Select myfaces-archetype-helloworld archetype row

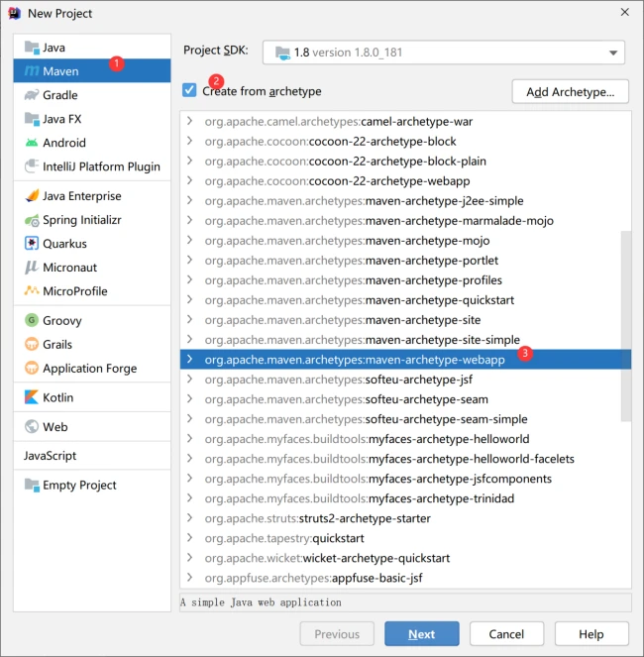pos(405,439)
